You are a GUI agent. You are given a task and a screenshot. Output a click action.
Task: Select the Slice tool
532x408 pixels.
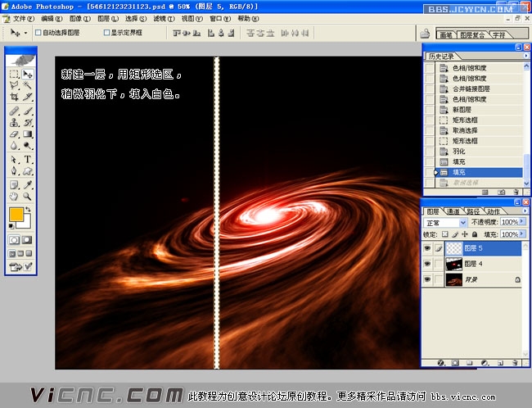click(x=28, y=97)
